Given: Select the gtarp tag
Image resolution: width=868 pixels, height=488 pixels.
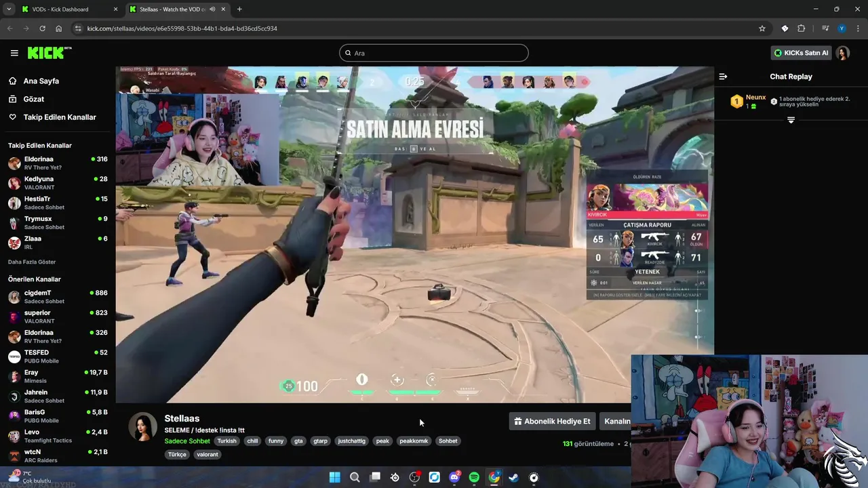Looking at the screenshot, I should coord(320,441).
